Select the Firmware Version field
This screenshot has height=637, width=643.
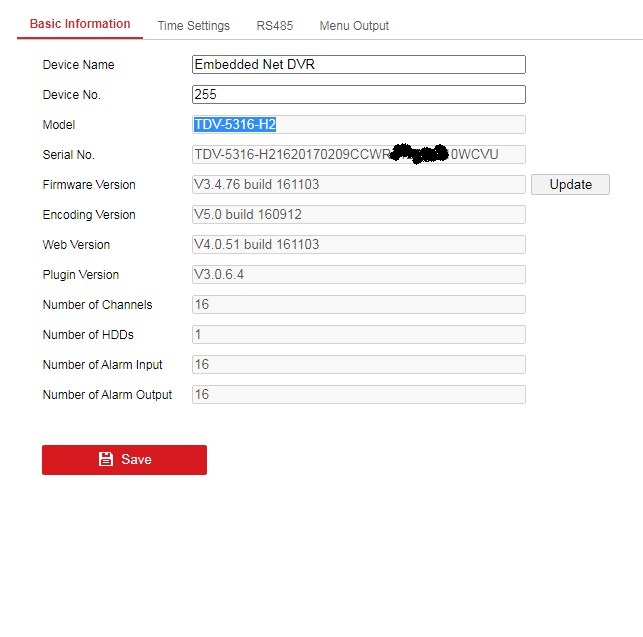click(x=358, y=185)
